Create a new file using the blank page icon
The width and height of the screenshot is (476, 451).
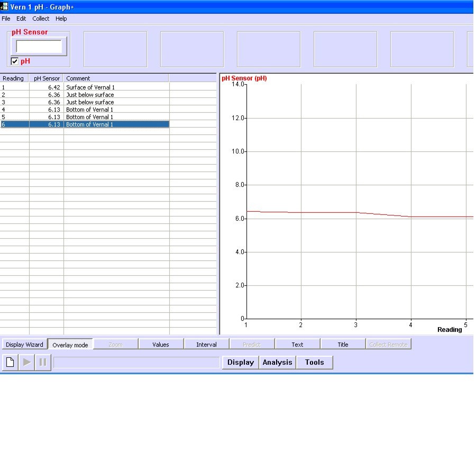8,362
